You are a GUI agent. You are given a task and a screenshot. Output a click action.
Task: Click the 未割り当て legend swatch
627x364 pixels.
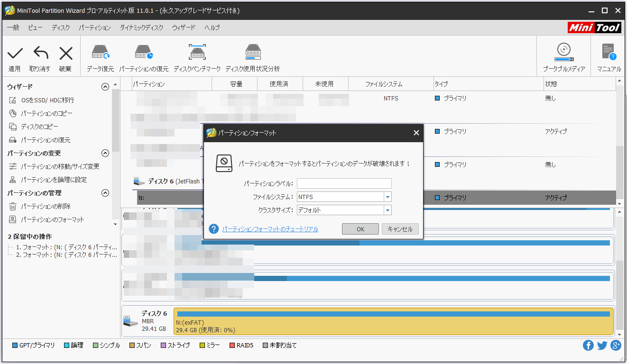(266, 346)
